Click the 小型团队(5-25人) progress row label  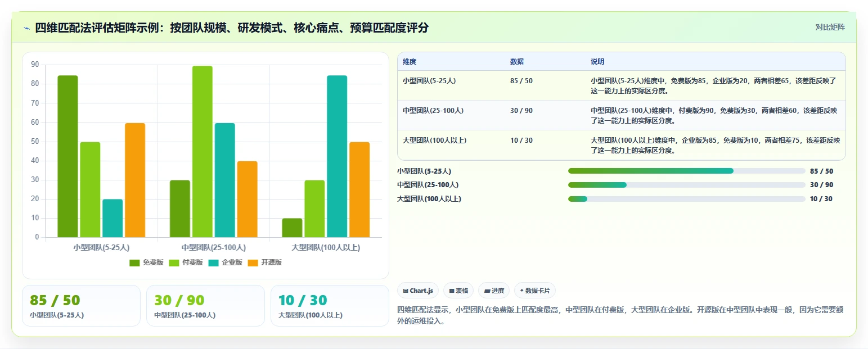(424, 171)
